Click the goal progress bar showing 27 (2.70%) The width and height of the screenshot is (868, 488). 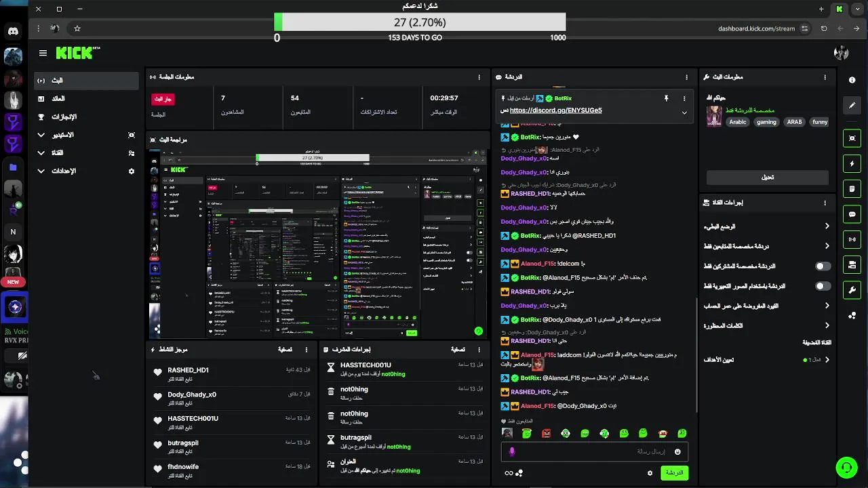click(x=420, y=22)
